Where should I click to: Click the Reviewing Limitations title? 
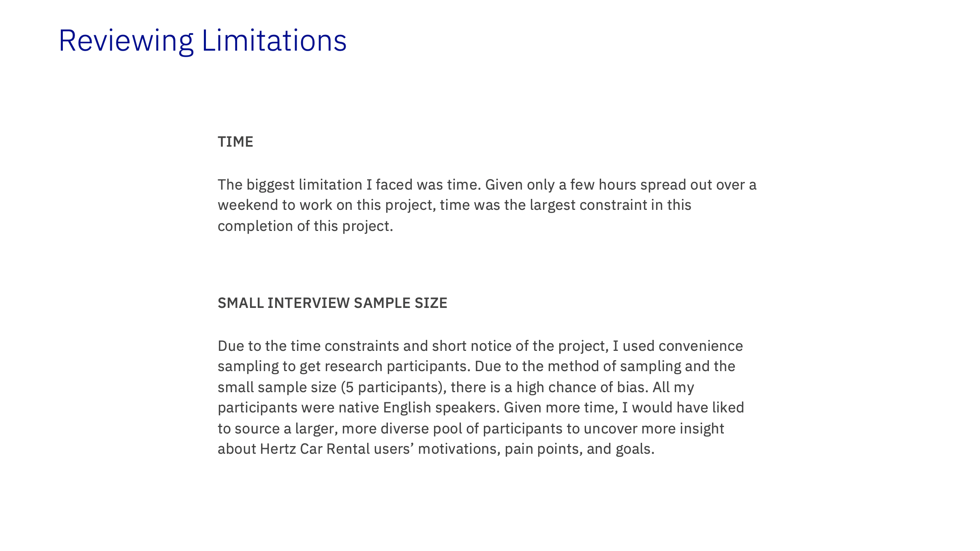point(203,41)
